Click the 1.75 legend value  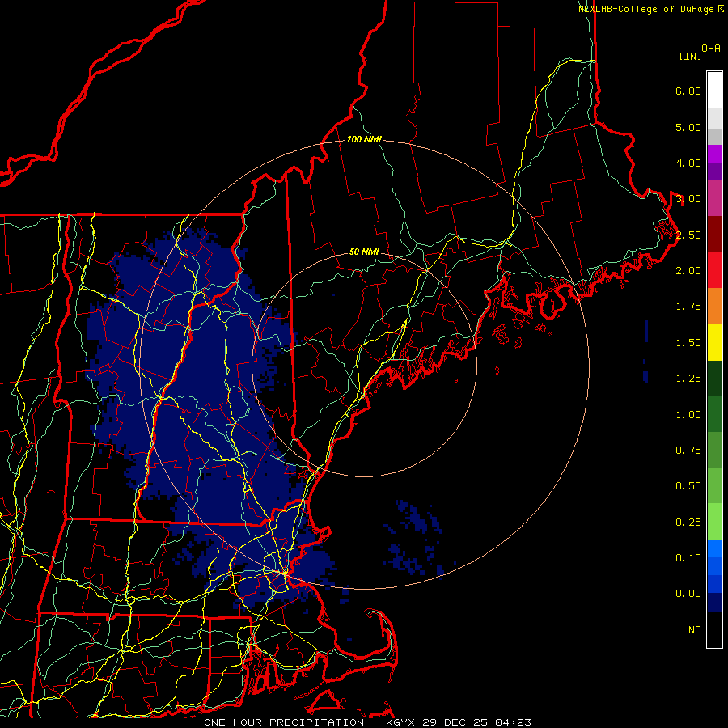click(688, 307)
